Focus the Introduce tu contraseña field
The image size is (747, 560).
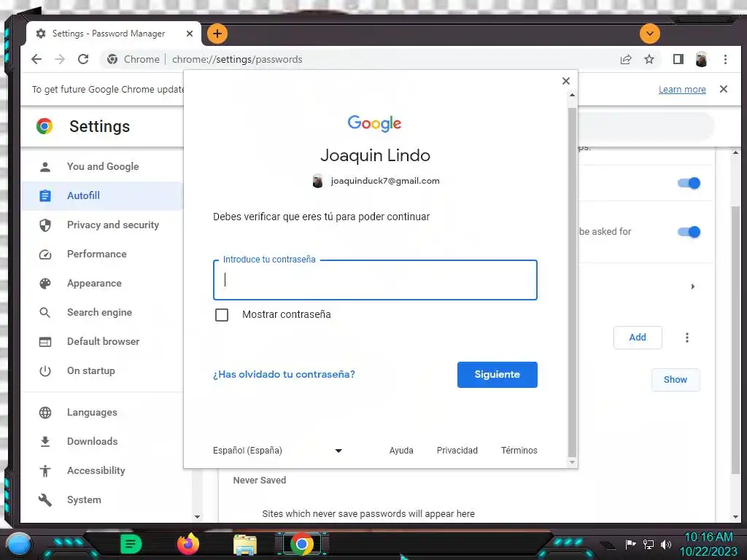375,280
